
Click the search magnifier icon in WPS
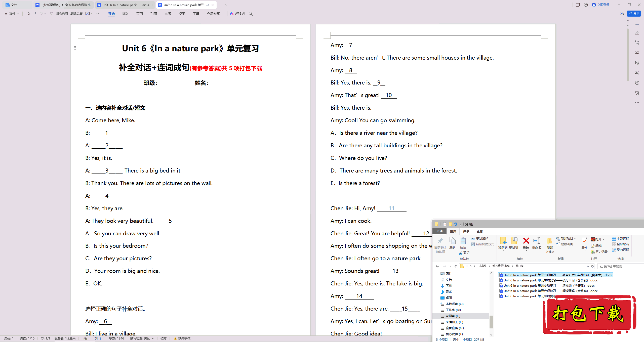tap(251, 14)
